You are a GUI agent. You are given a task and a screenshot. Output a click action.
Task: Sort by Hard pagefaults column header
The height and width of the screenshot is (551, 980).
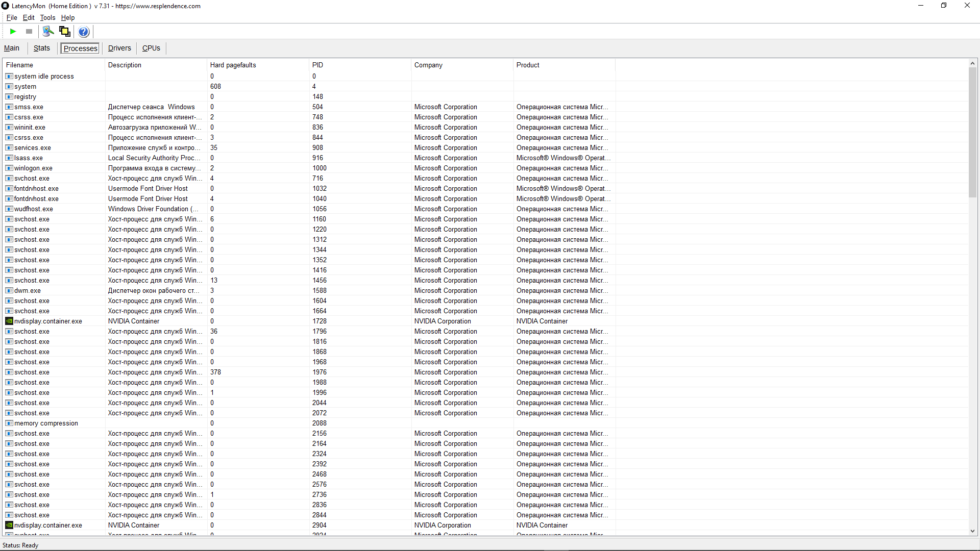point(258,65)
